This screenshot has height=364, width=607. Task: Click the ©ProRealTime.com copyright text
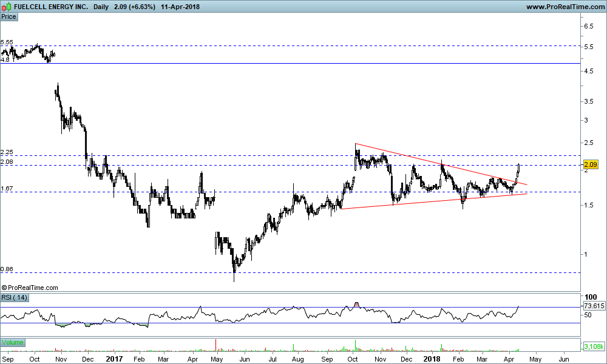(30, 288)
